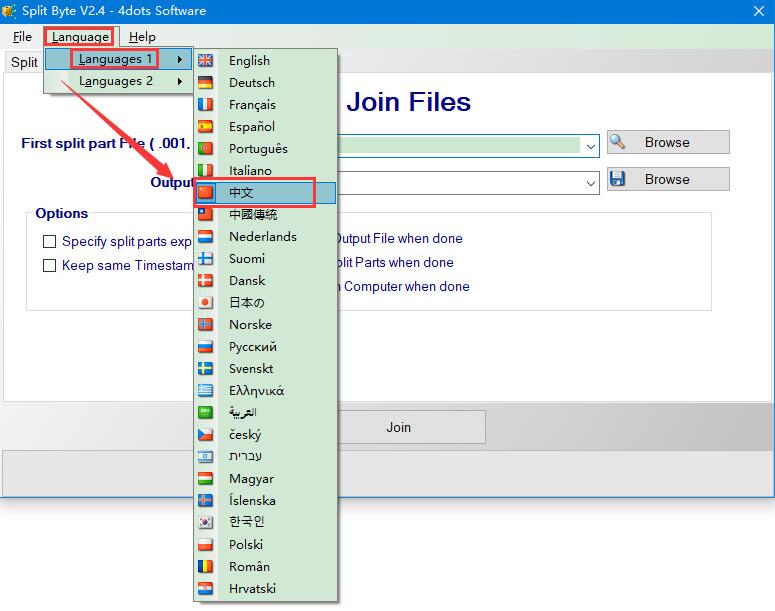
Task: Open the output file dropdown arrow
Action: [x=591, y=183]
